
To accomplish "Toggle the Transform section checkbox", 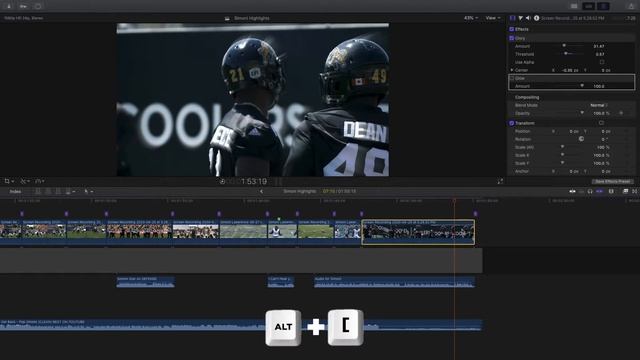I will point(511,123).
